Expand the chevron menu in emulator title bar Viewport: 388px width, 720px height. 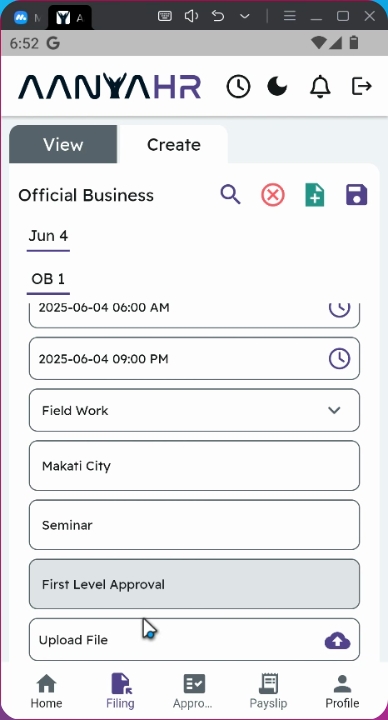click(x=245, y=17)
